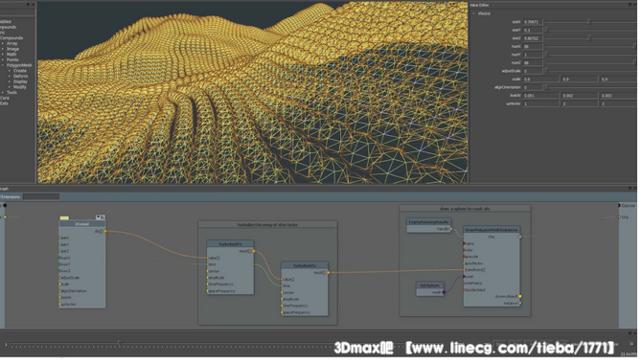Click the sizeX slider handle in Value Editor
The image size is (642, 364).
pyautogui.click(x=589, y=22)
